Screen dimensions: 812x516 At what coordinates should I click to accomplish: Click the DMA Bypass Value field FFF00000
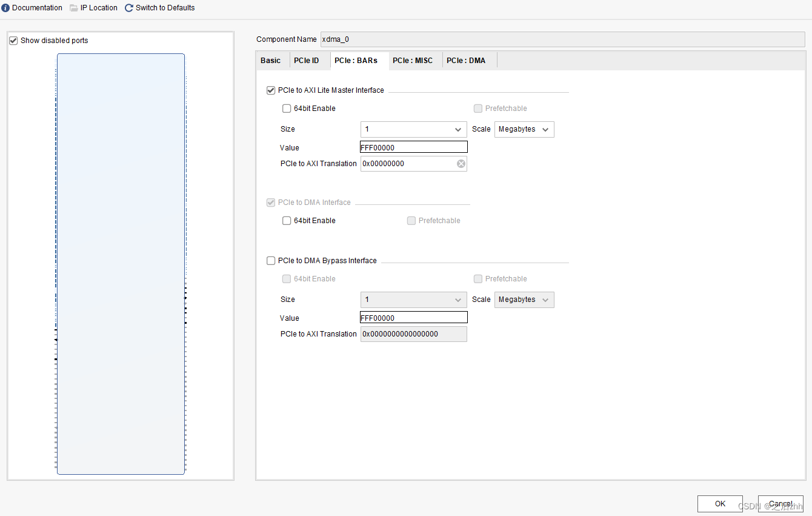point(414,318)
